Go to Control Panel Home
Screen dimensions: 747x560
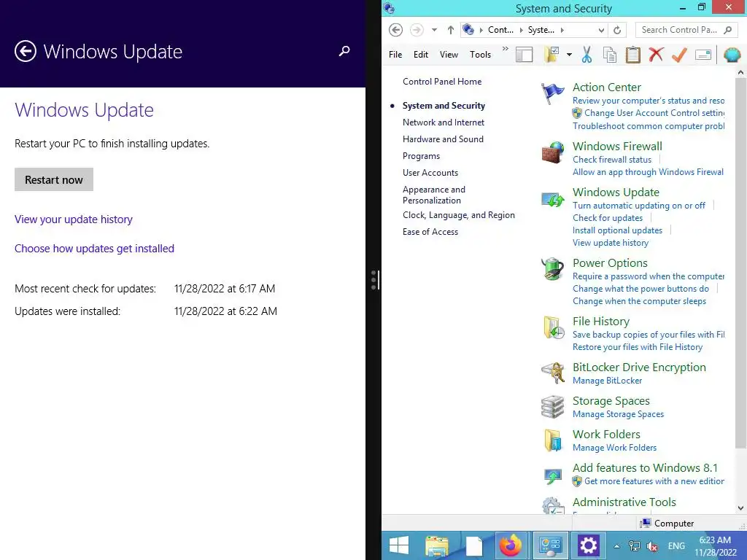(442, 82)
